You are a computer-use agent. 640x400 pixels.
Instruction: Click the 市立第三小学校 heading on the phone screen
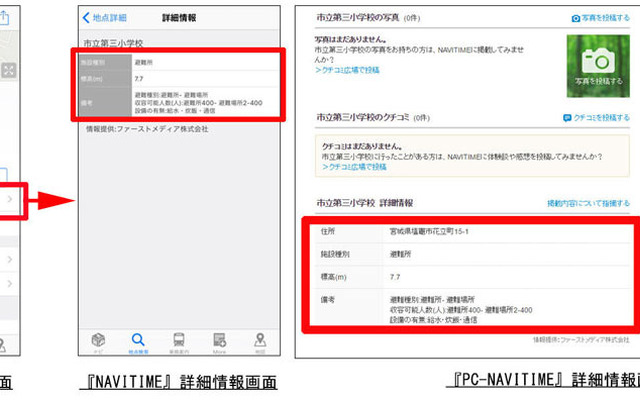click(113, 43)
